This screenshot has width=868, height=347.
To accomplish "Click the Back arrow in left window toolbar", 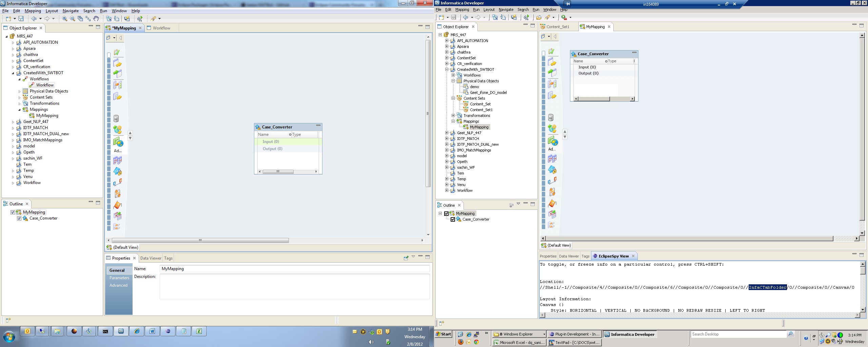I will click(x=34, y=19).
